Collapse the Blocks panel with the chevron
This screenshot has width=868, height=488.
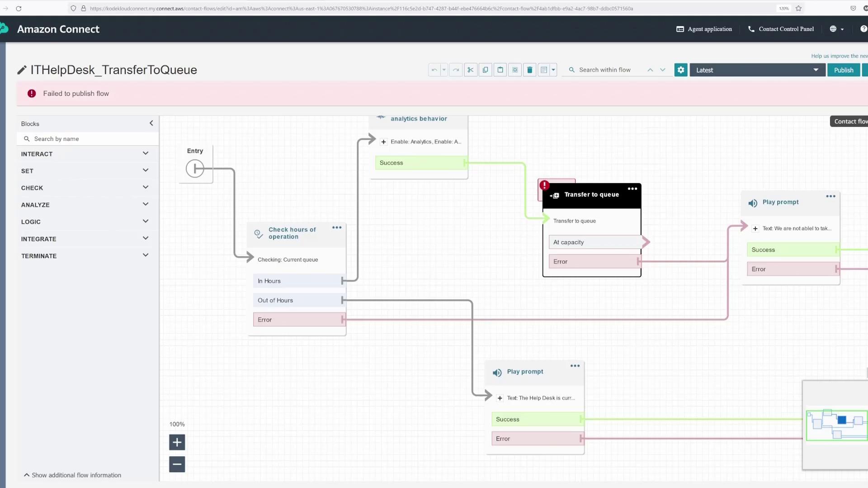point(151,123)
